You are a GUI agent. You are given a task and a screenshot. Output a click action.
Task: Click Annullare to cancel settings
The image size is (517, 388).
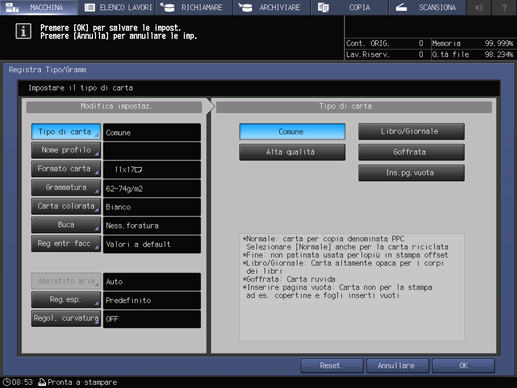coord(397,366)
